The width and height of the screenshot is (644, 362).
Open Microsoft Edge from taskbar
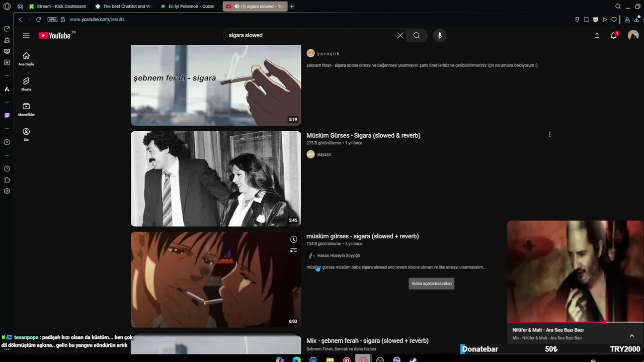[x=297, y=359]
